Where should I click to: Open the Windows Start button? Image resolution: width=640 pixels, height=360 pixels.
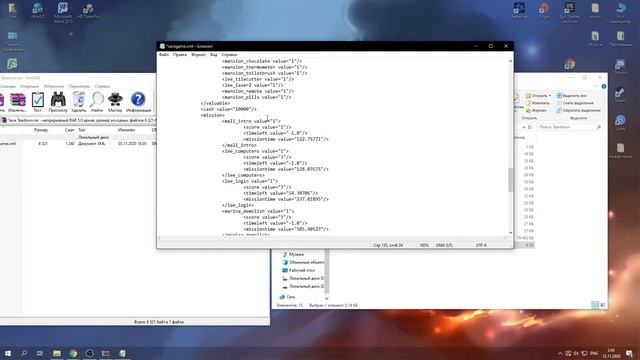(8, 353)
